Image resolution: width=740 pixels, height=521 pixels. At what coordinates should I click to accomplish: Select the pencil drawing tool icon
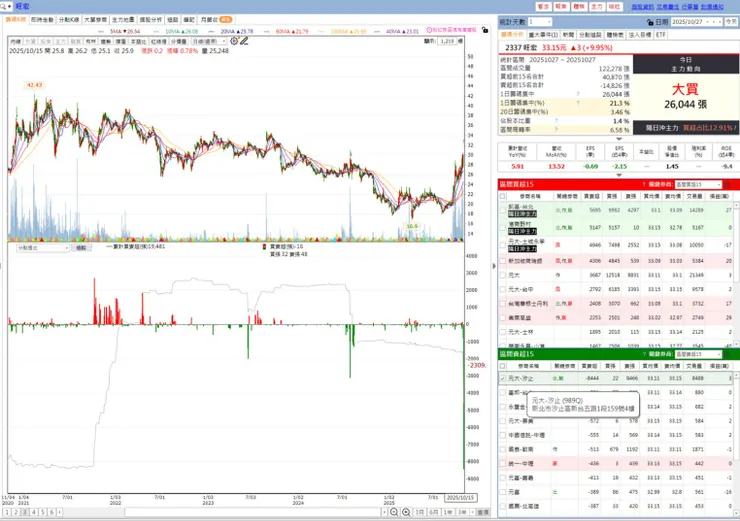[x=244, y=41]
